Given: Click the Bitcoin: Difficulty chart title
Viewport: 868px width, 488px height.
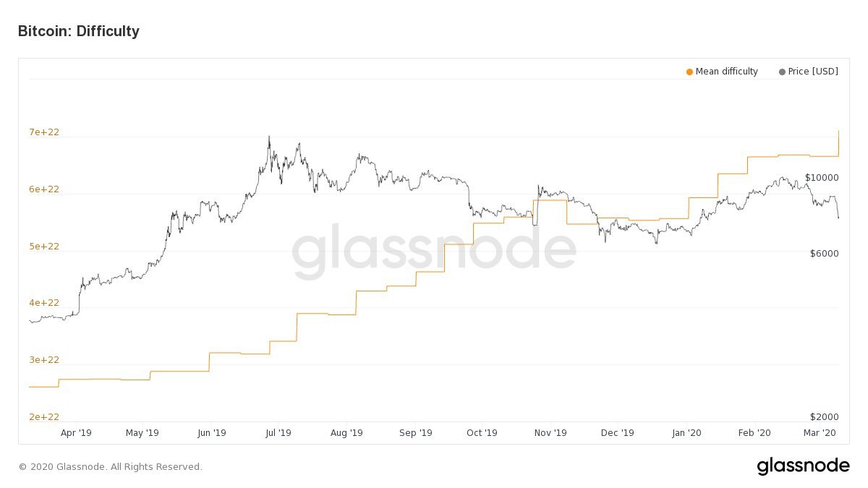Looking at the screenshot, I should pyautogui.click(x=78, y=31).
